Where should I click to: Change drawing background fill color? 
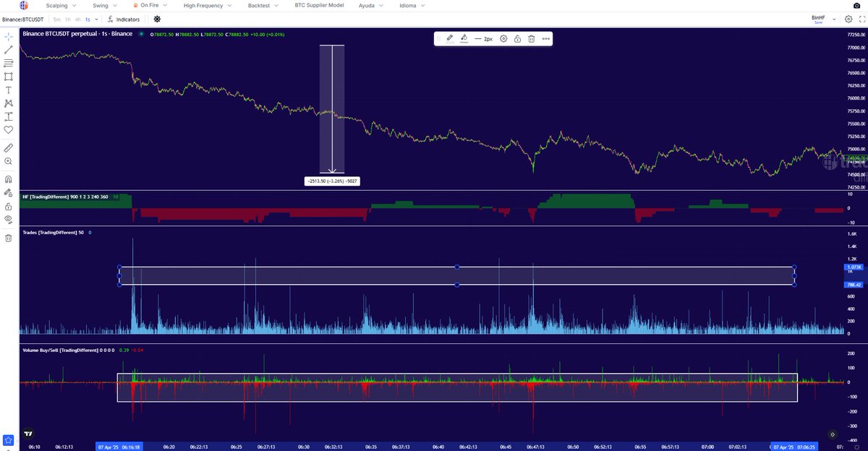pyautogui.click(x=464, y=39)
